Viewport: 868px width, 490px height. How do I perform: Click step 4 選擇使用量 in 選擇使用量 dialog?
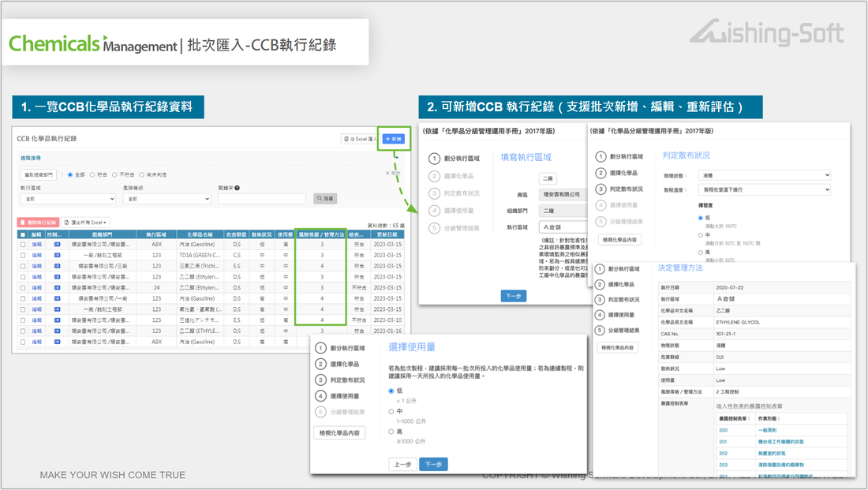pyautogui.click(x=338, y=396)
